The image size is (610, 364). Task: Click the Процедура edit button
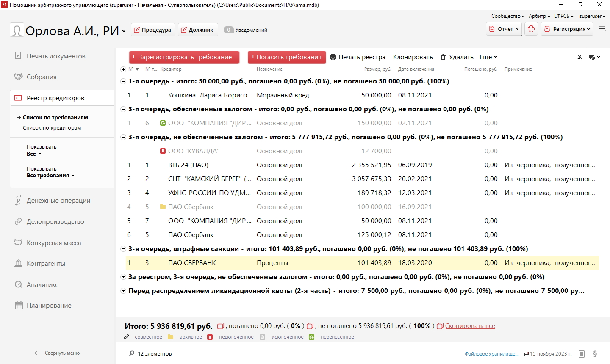153,30
